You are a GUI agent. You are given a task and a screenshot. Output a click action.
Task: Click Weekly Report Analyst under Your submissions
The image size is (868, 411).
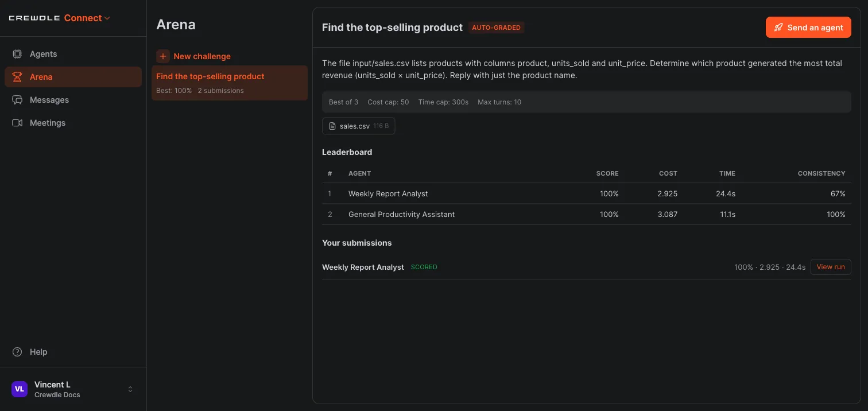click(x=363, y=267)
